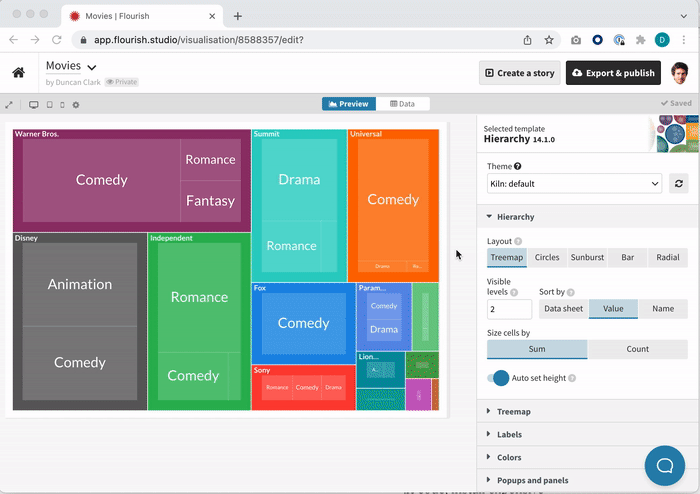Size cells by Sum

tap(537, 349)
